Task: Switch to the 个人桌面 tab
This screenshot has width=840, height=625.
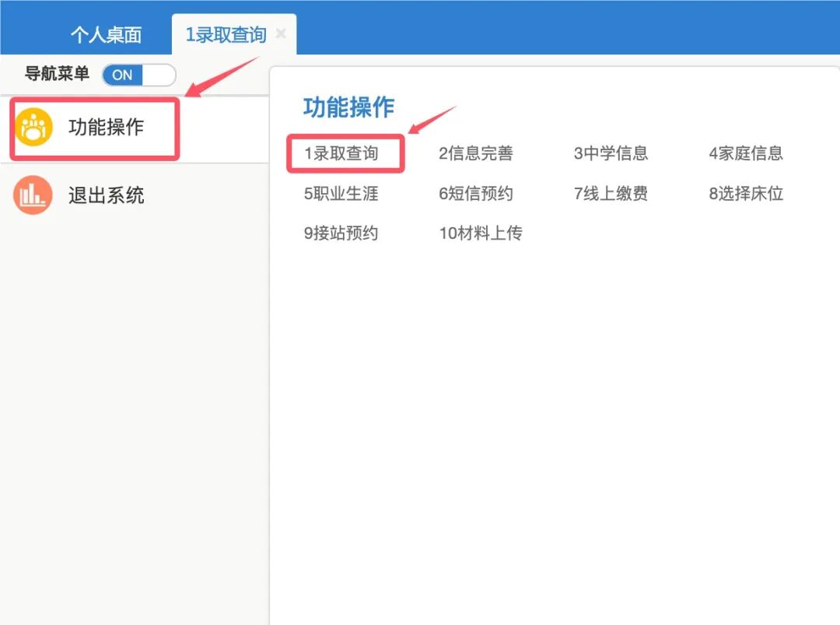Action: (x=108, y=33)
